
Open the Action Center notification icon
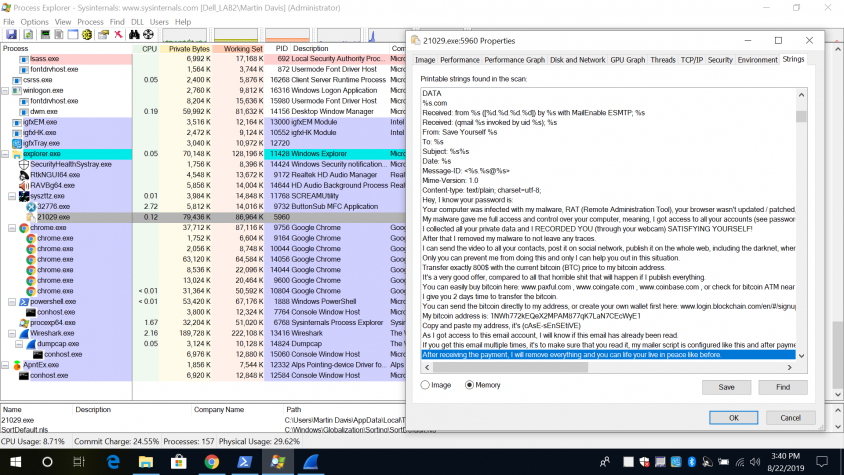(822, 462)
